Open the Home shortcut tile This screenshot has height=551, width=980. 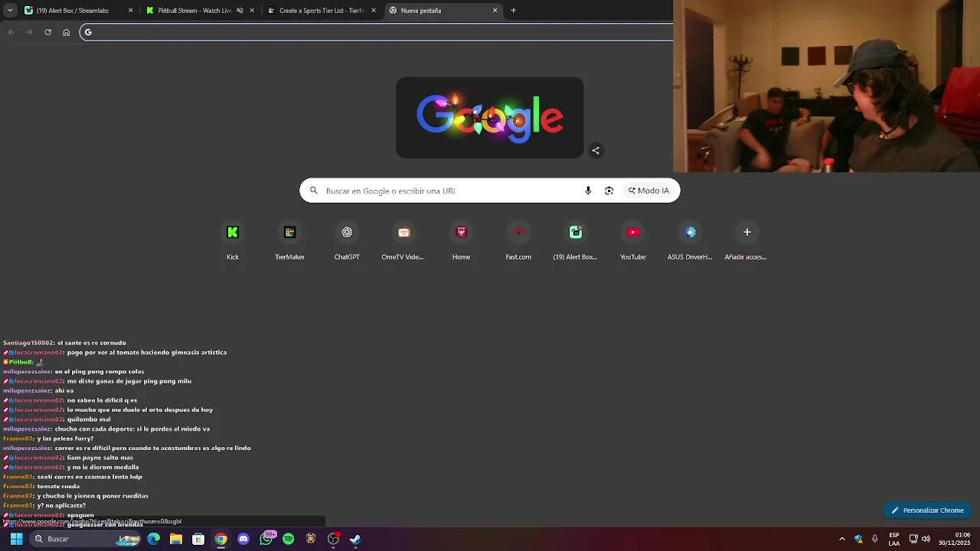[x=461, y=241]
